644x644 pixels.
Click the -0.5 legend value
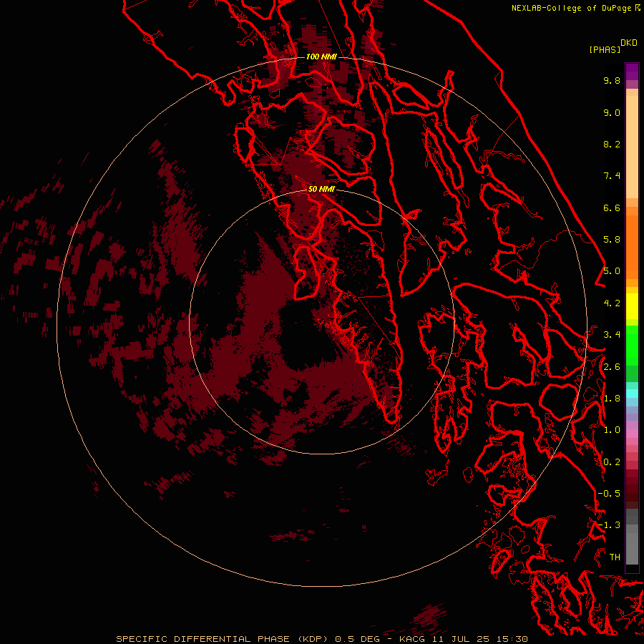point(609,494)
